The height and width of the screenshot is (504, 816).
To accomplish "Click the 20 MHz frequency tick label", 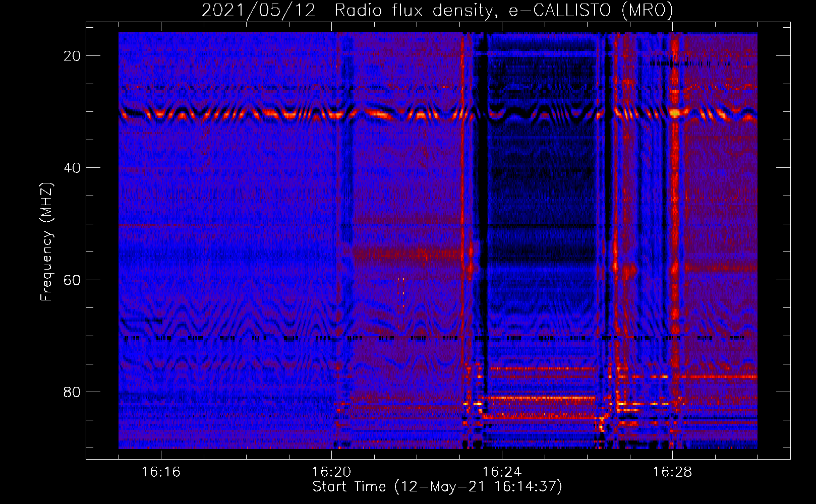I will pos(72,56).
